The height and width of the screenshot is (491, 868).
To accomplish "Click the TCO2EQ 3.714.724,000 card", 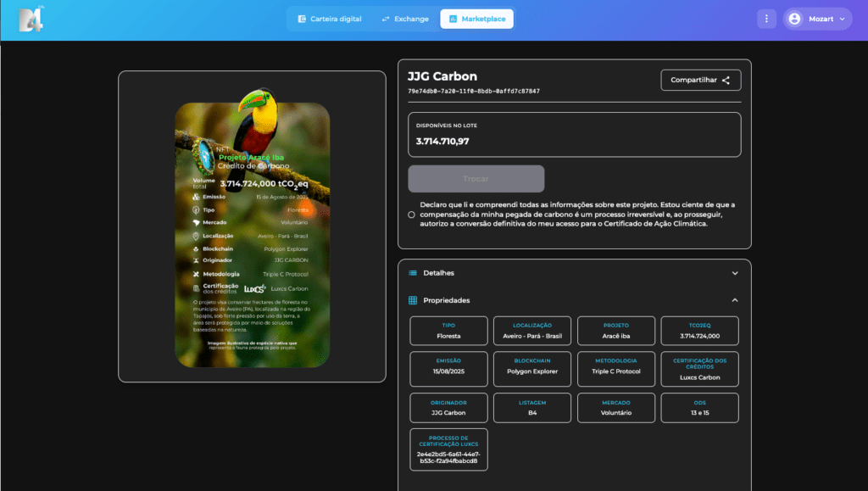I will pyautogui.click(x=699, y=331).
